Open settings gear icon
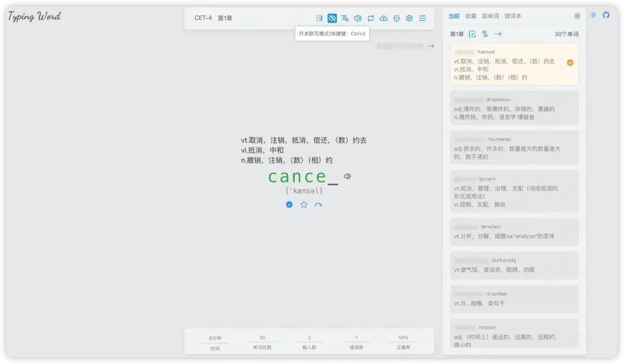Image resolution: width=624 pixels, height=364 pixels. pos(409,18)
